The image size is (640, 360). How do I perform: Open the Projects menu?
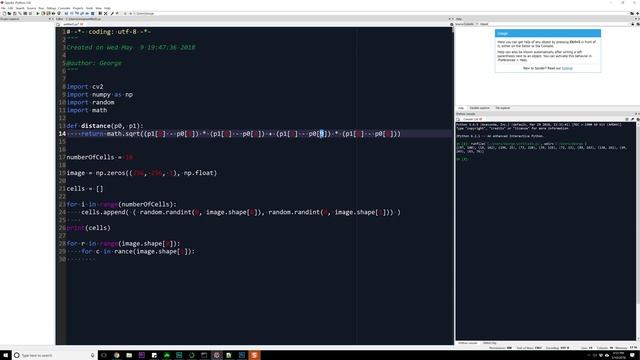[78, 8]
